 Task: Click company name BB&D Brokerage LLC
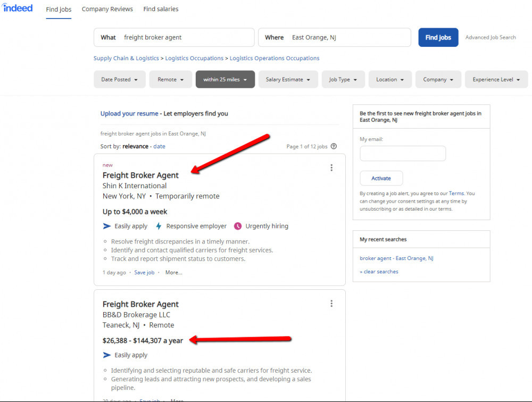(136, 315)
